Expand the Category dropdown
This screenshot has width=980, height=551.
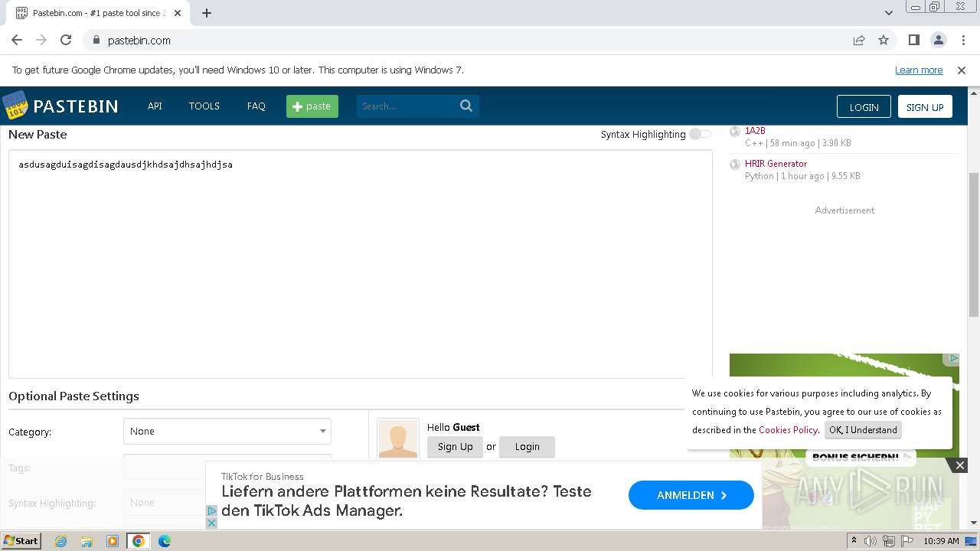coord(227,432)
